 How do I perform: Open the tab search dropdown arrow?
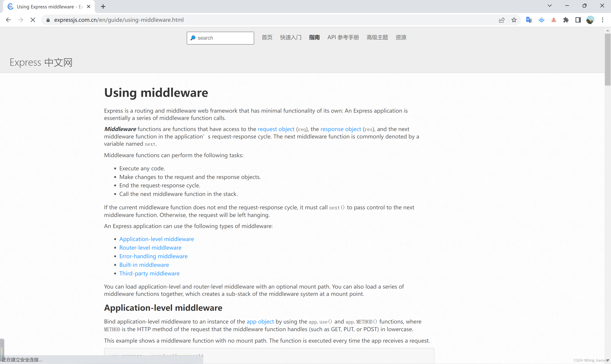click(550, 6)
